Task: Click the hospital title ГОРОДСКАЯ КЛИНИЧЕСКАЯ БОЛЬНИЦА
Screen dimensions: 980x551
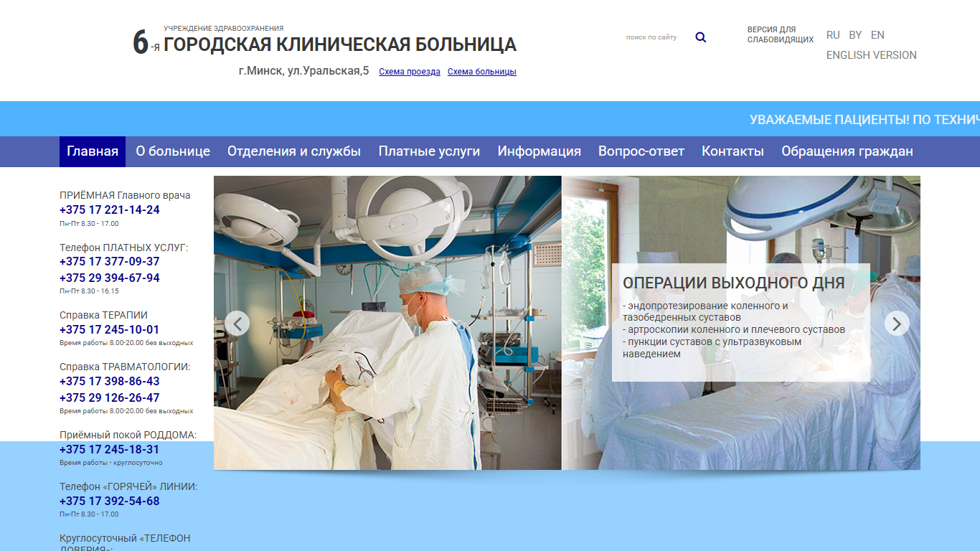Action: (340, 44)
